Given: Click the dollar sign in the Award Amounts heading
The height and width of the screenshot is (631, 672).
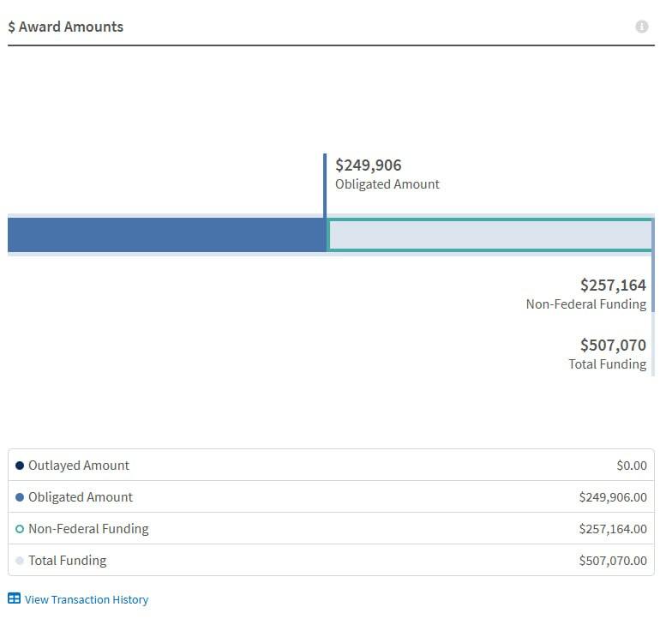Looking at the screenshot, I should pos(12,27).
